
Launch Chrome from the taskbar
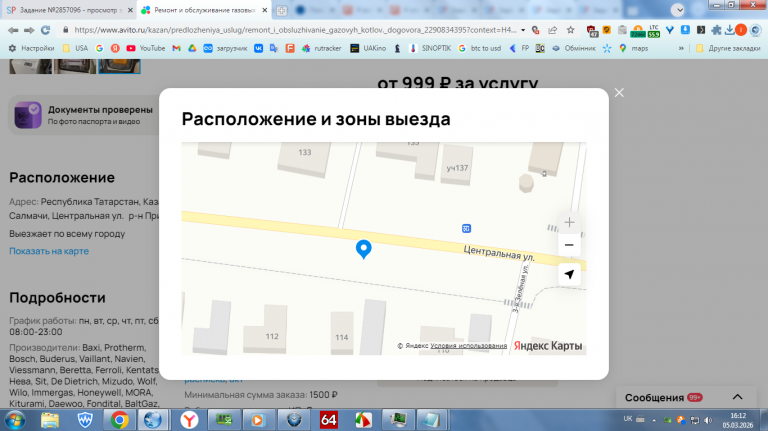coord(119,420)
